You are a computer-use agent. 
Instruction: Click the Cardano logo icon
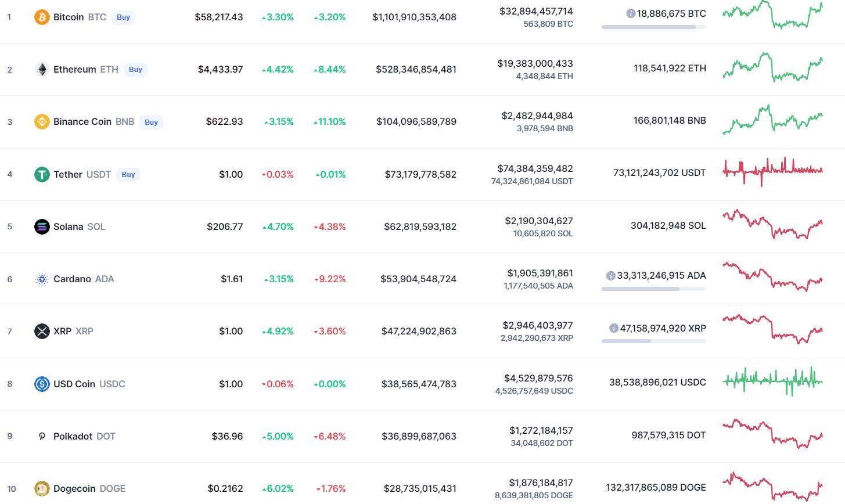click(42, 279)
